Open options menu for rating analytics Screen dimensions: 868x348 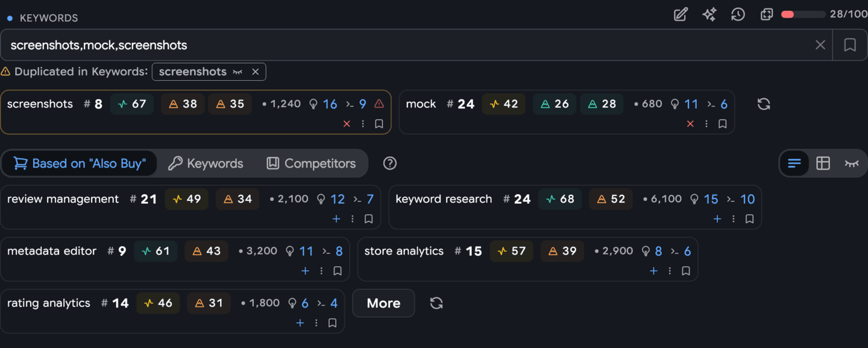pyautogui.click(x=316, y=323)
